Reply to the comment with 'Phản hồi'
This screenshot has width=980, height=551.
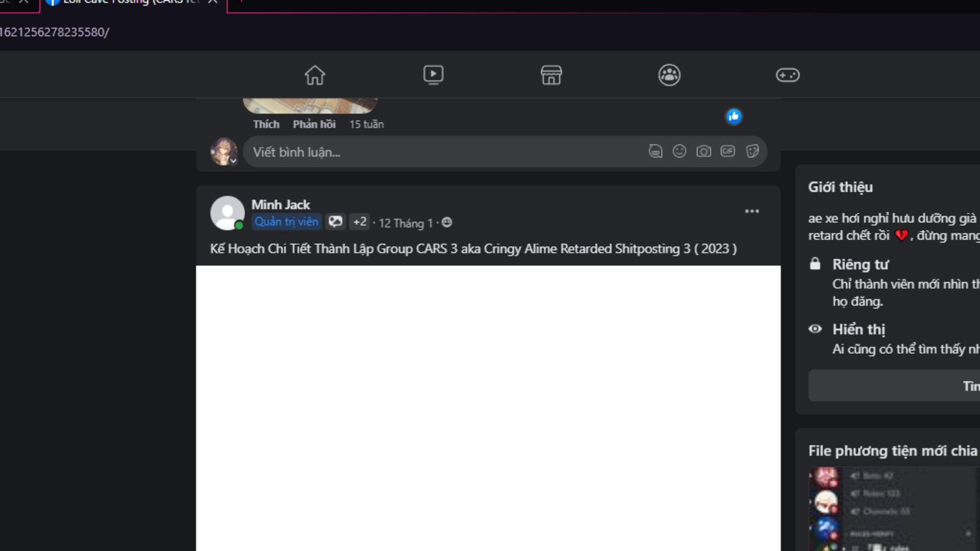point(314,124)
